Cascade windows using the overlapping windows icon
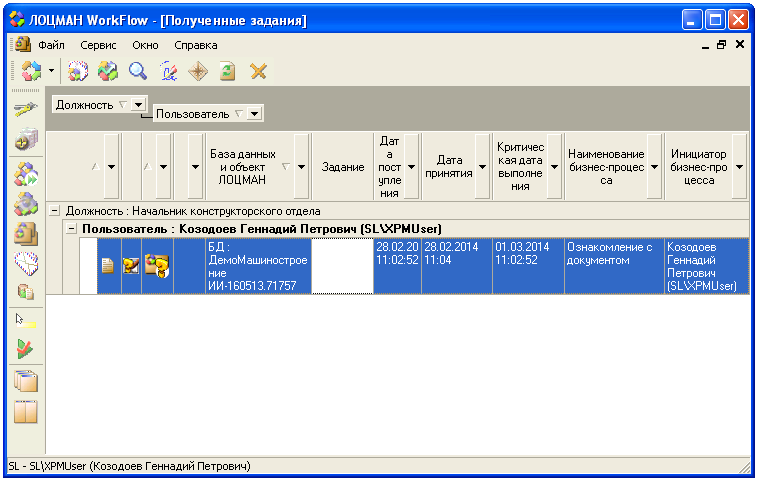 tap(26, 381)
